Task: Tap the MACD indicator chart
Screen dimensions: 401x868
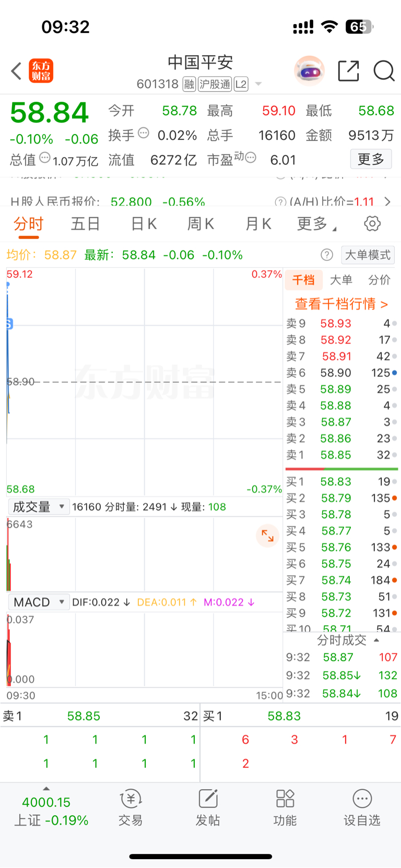Action: [x=145, y=650]
